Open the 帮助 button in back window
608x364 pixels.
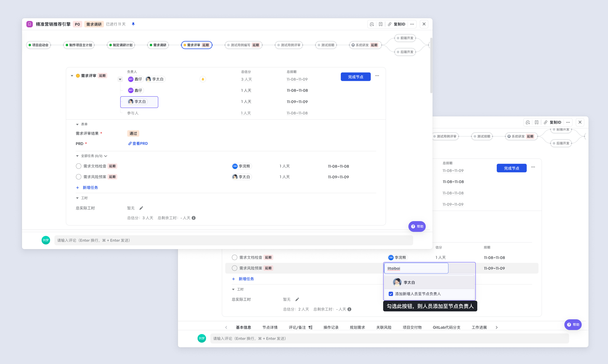coord(573,325)
